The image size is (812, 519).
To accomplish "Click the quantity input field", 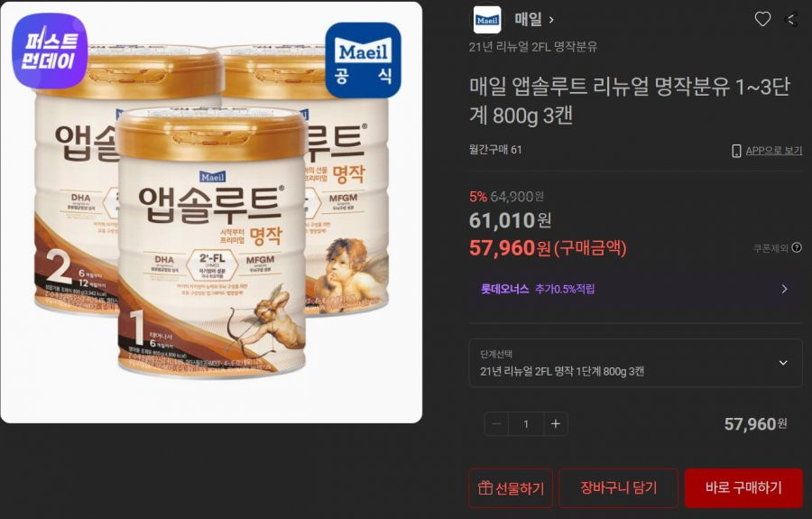I will pos(526,424).
